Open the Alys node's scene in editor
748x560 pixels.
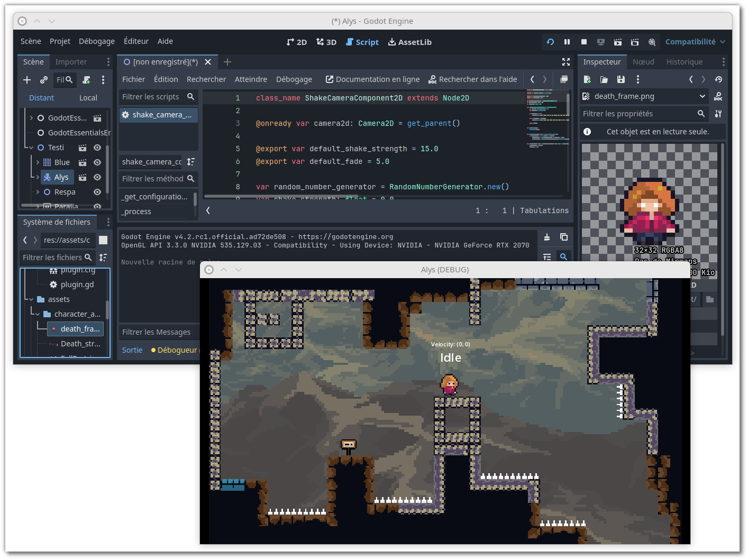tap(83, 177)
